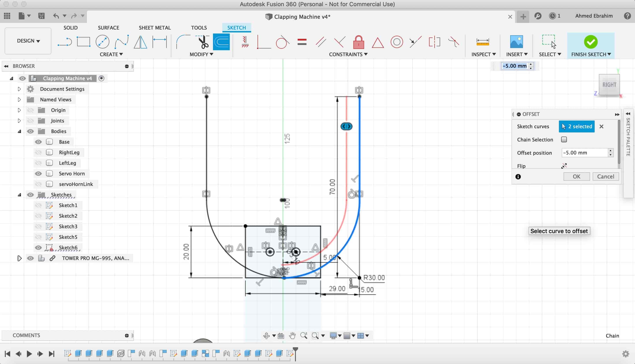Open the SOLID tab in ribbon
This screenshot has width=635, height=364.
click(x=70, y=27)
